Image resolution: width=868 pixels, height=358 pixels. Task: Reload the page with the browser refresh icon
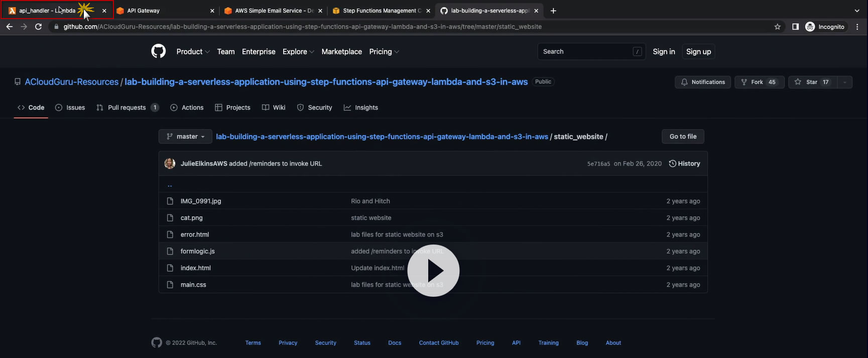(38, 27)
